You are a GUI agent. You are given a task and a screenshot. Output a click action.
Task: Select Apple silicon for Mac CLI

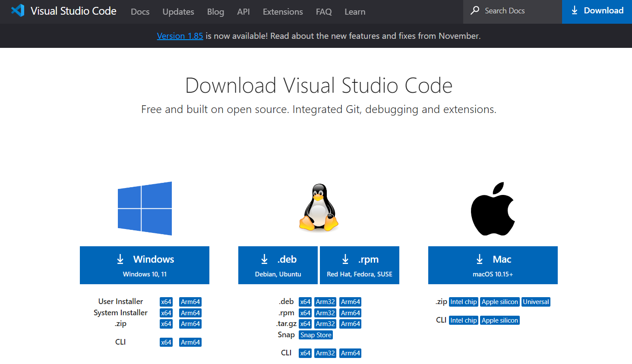(x=500, y=320)
